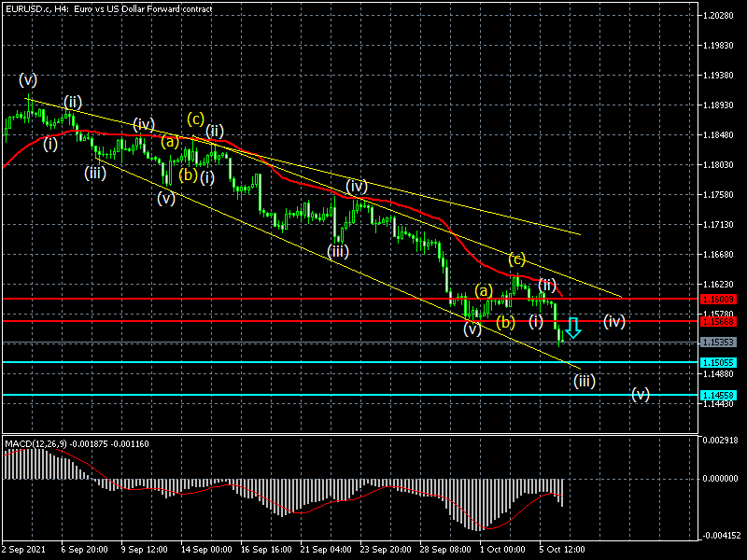Select the 2 Sep 2021 date label
Screen dimensions: 747x560
pyautogui.click(x=24, y=551)
